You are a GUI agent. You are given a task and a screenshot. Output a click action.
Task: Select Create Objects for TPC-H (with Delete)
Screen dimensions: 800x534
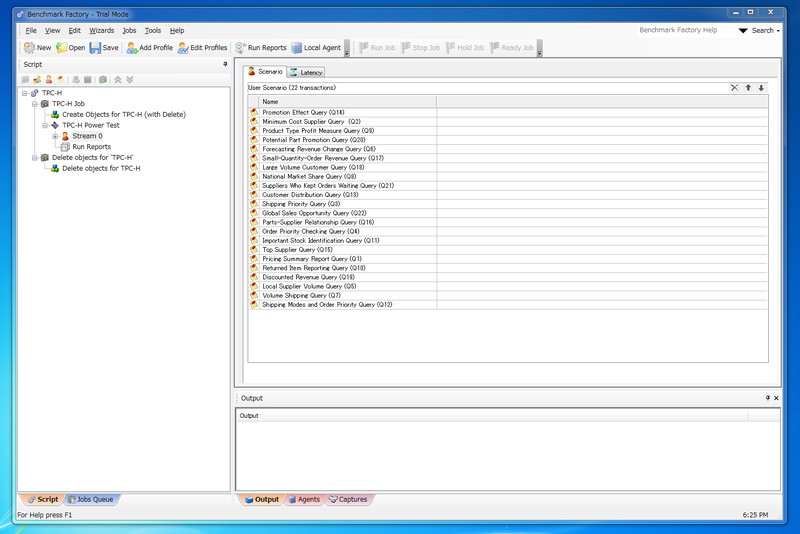124,115
